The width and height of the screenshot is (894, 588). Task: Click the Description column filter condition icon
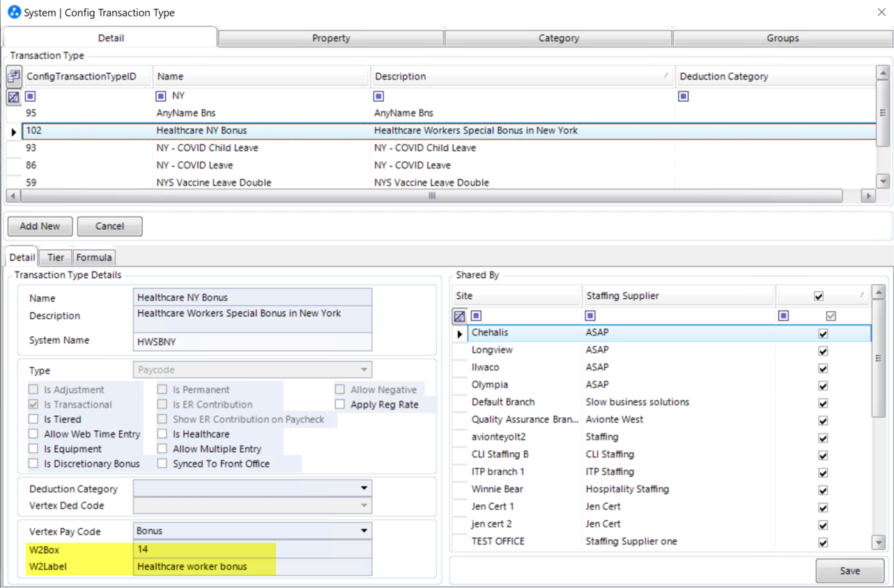click(378, 96)
